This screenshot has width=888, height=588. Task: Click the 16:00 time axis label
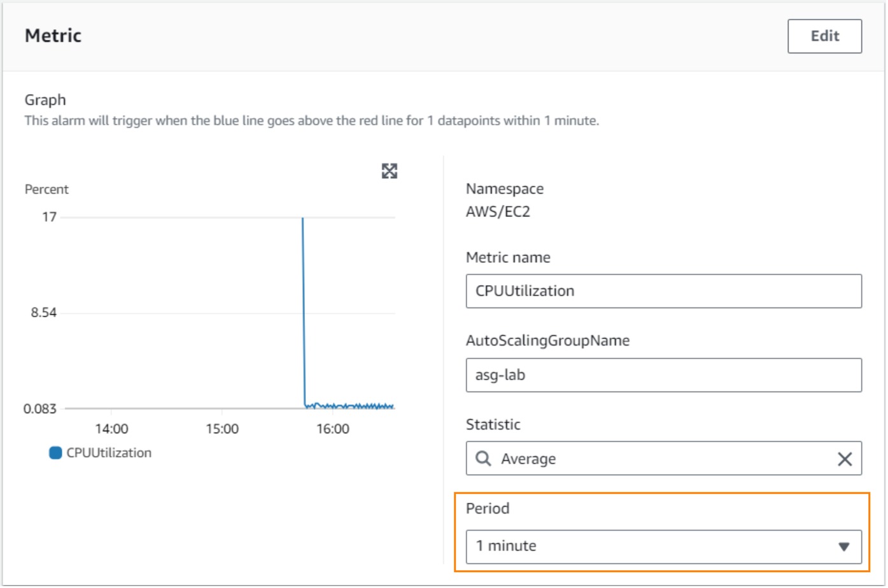(x=333, y=430)
